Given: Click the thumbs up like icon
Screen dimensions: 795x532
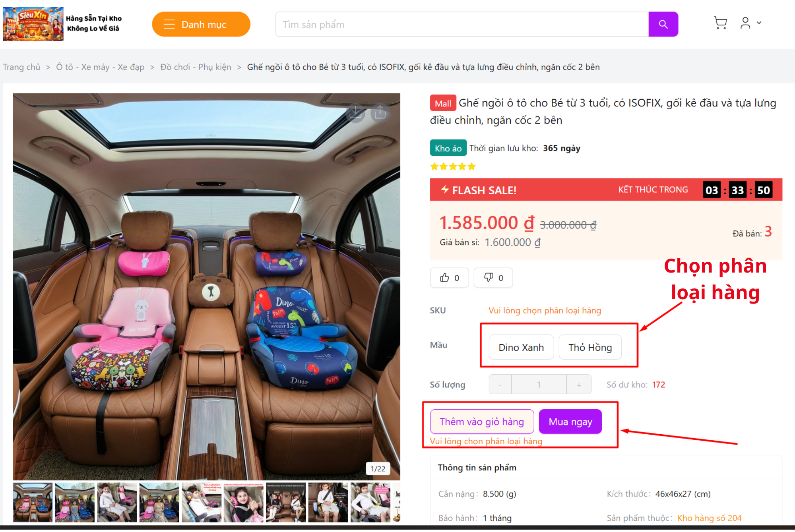Looking at the screenshot, I should tap(444, 278).
